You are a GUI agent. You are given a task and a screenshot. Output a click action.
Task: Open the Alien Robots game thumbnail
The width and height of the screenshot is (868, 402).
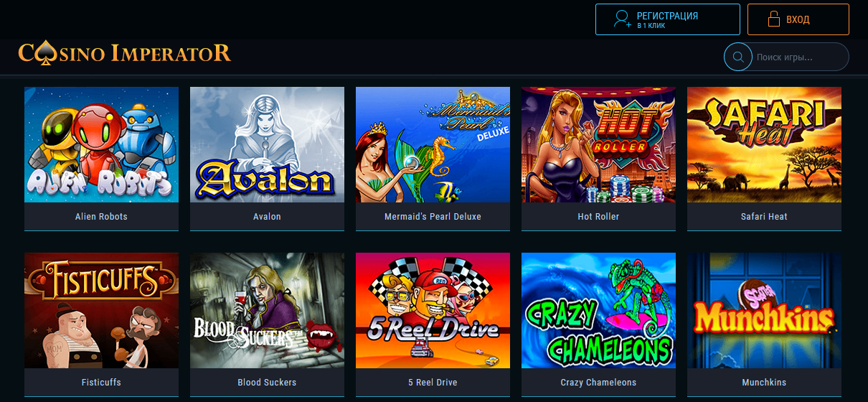click(101, 144)
